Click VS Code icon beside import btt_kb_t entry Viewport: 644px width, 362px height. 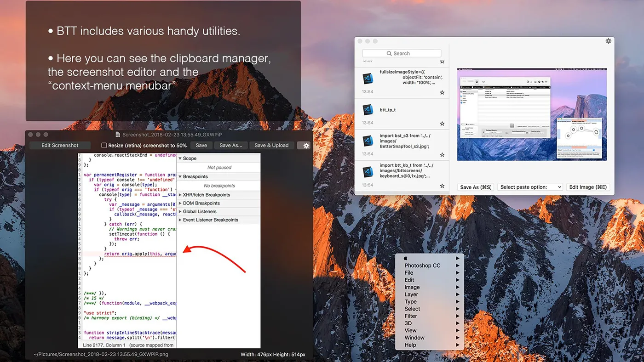(x=368, y=172)
